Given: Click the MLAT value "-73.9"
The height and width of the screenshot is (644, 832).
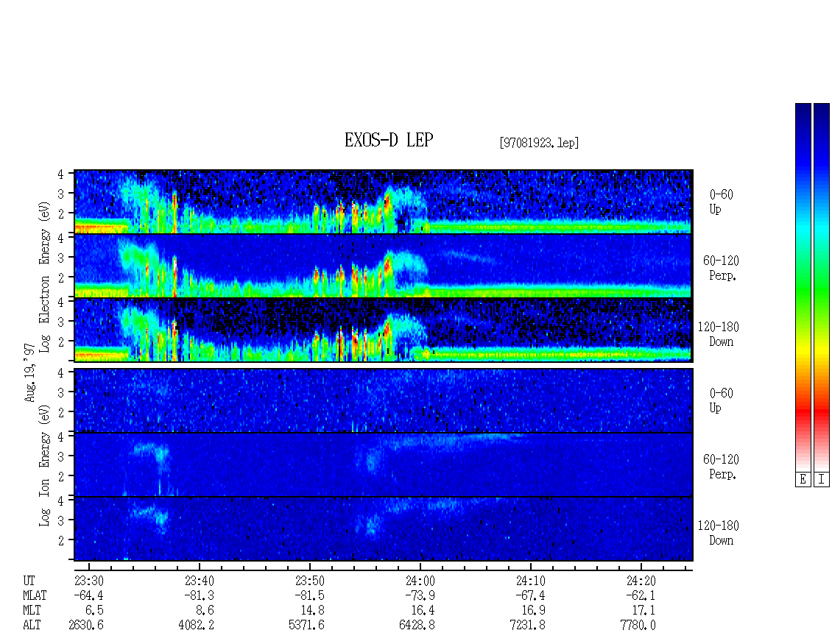Looking at the screenshot, I should pyautogui.click(x=420, y=595).
